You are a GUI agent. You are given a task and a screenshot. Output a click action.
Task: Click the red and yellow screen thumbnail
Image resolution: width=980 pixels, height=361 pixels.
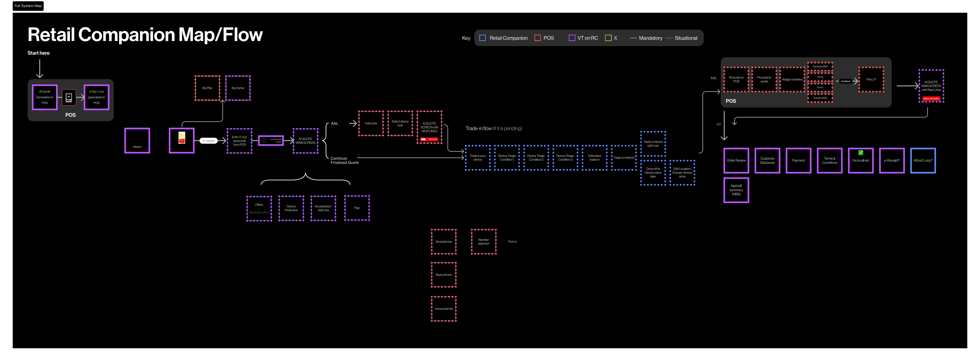(x=182, y=138)
